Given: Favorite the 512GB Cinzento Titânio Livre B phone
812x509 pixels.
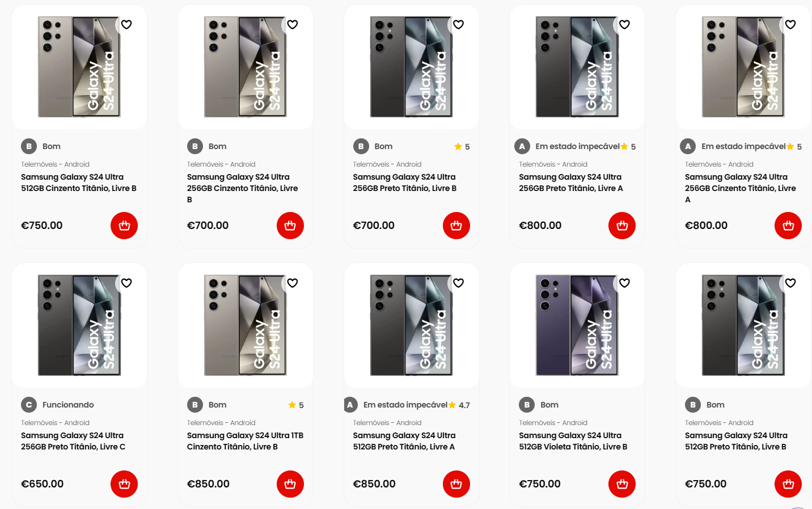Looking at the screenshot, I should pyautogui.click(x=126, y=24).
